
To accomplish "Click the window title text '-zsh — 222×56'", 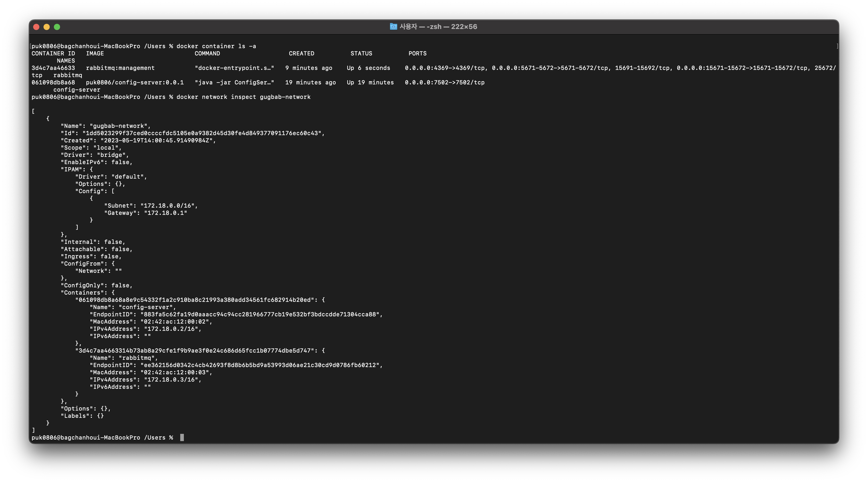I will 452,27.
